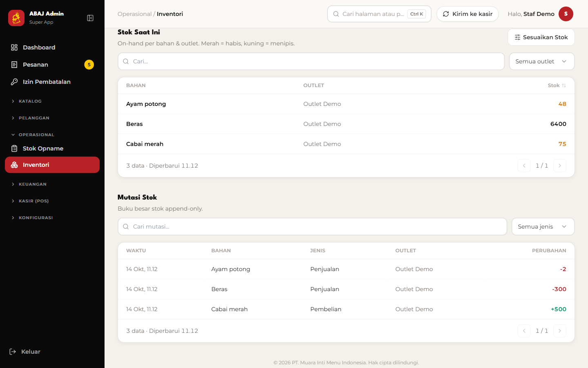Go to next page of Mutasi Stok
Screen dimensions: 588x368
[560, 331]
